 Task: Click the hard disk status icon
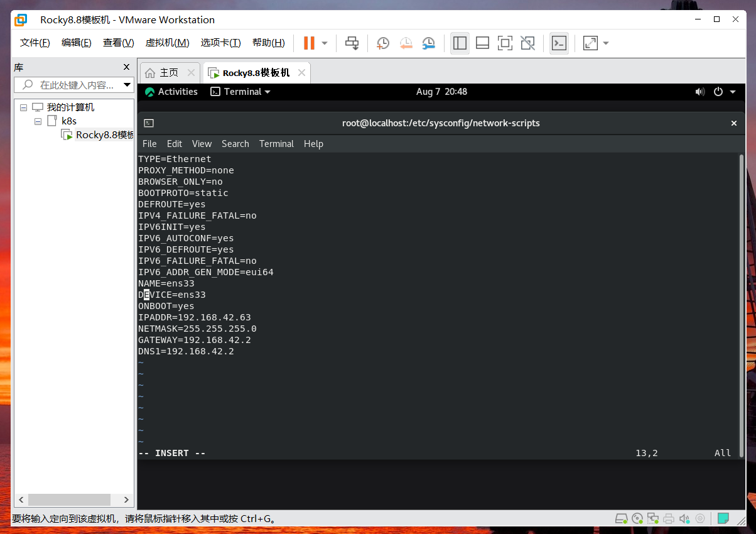tap(622, 518)
